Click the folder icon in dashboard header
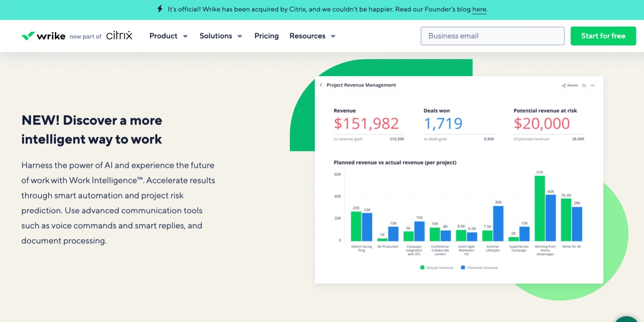Screen dimensions: 644x322 tap(584, 86)
